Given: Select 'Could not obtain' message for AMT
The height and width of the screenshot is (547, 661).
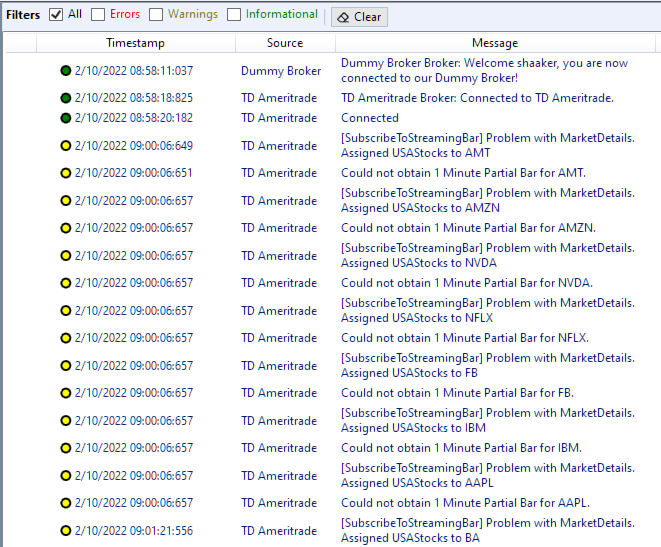Looking at the screenshot, I should [x=463, y=173].
